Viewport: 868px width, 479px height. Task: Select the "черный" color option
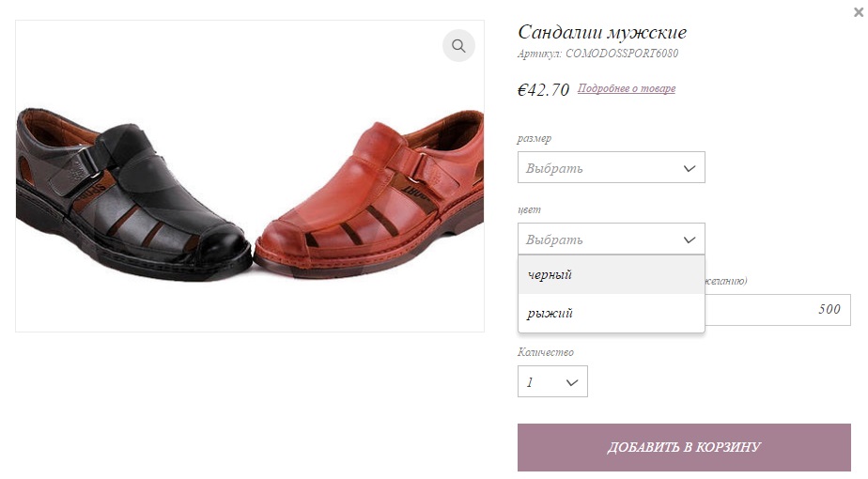(x=611, y=275)
